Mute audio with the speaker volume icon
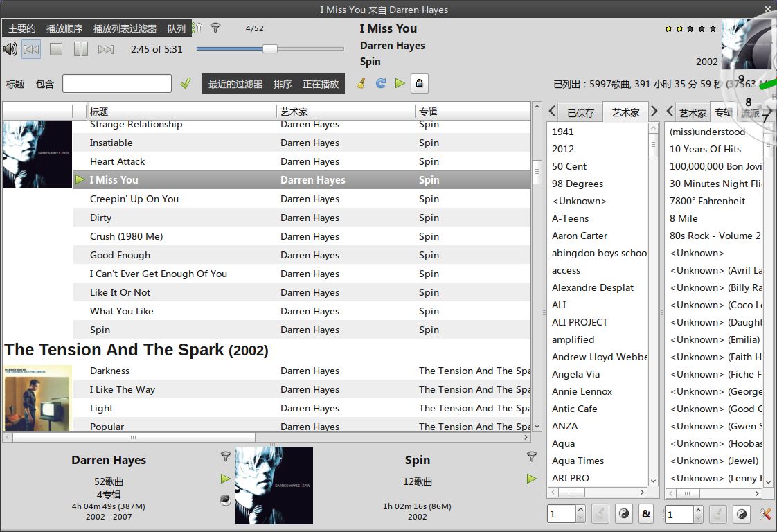 point(10,49)
